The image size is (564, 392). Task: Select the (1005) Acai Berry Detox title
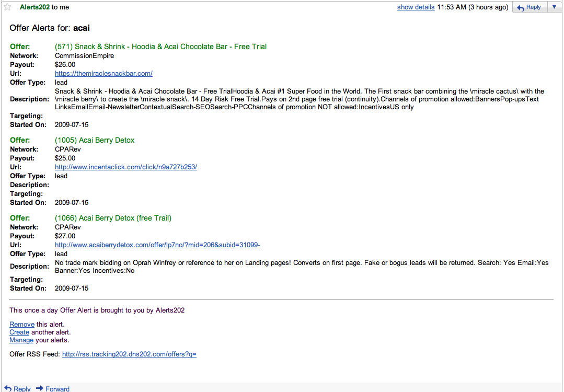pyautogui.click(x=95, y=140)
